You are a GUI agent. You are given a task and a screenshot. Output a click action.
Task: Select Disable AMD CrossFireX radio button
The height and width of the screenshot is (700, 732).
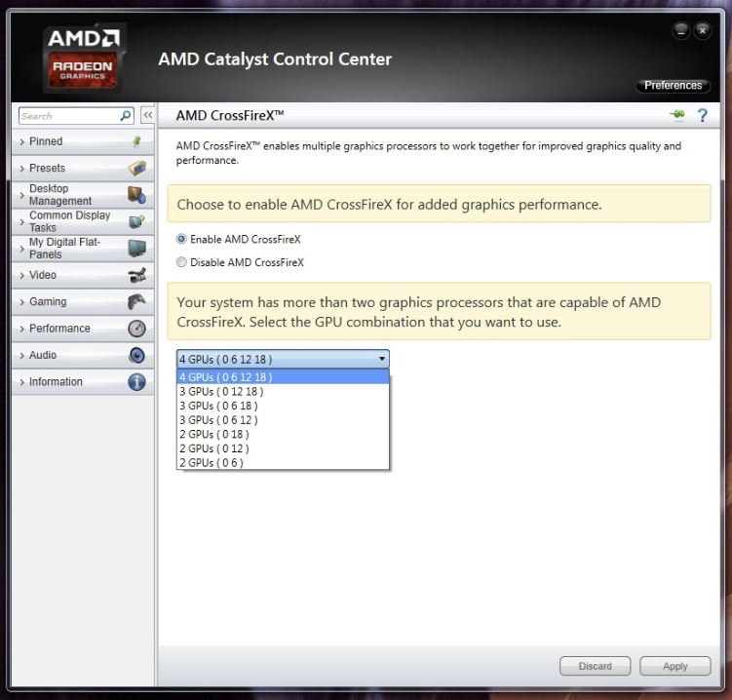click(181, 262)
